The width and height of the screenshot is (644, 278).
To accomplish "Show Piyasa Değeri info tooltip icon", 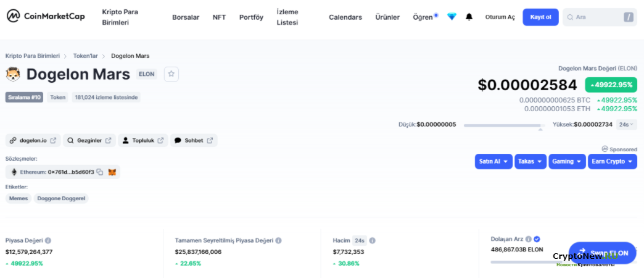I will pyautogui.click(x=48, y=240).
